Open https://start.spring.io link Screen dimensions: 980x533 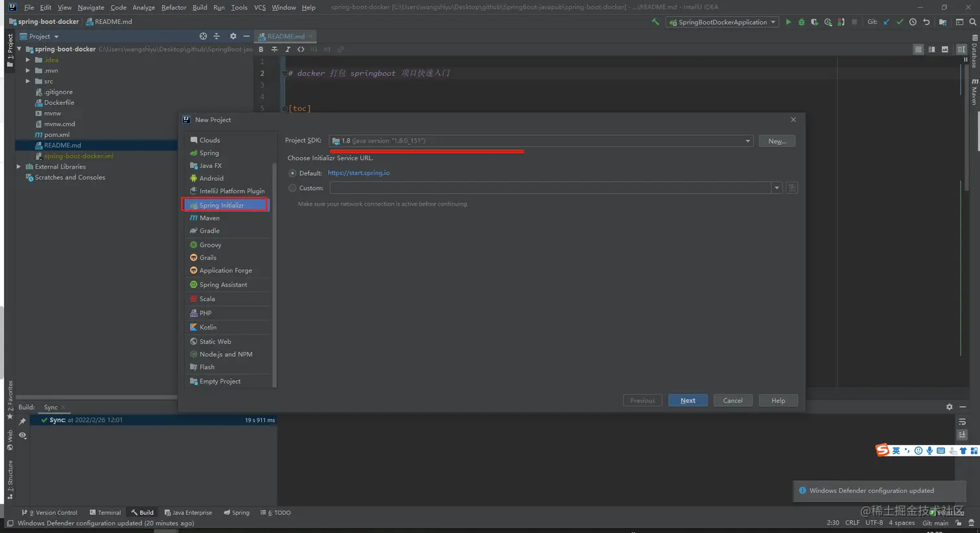358,173
